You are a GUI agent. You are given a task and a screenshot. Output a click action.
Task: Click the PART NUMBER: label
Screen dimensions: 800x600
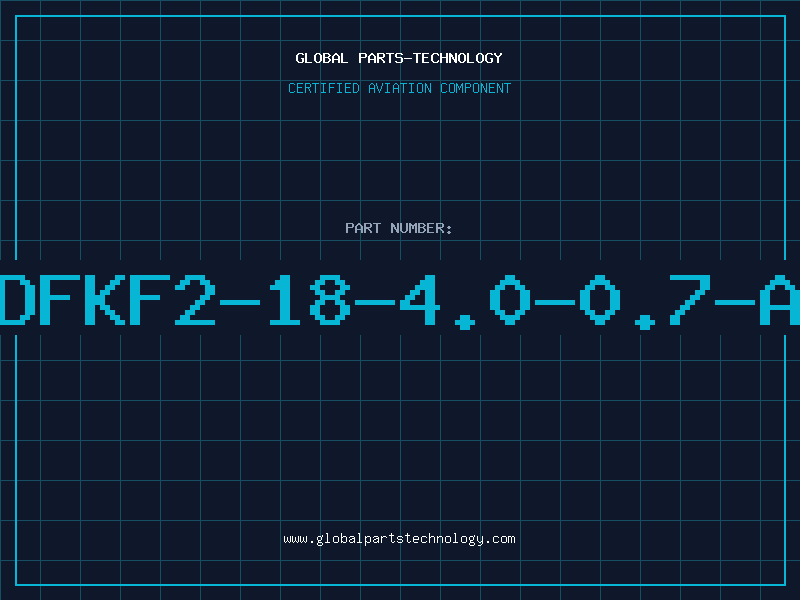pos(399,228)
